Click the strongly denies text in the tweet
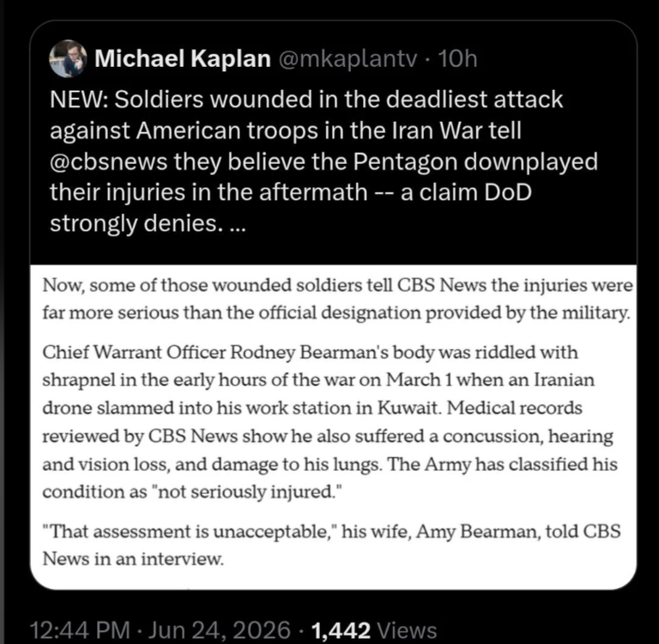This screenshot has width=659, height=644. point(137,224)
